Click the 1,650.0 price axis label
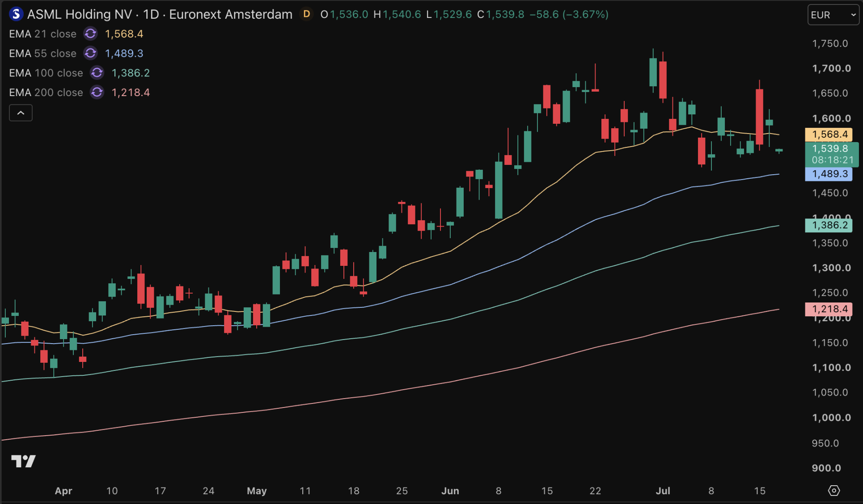863x504 pixels. click(830, 93)
